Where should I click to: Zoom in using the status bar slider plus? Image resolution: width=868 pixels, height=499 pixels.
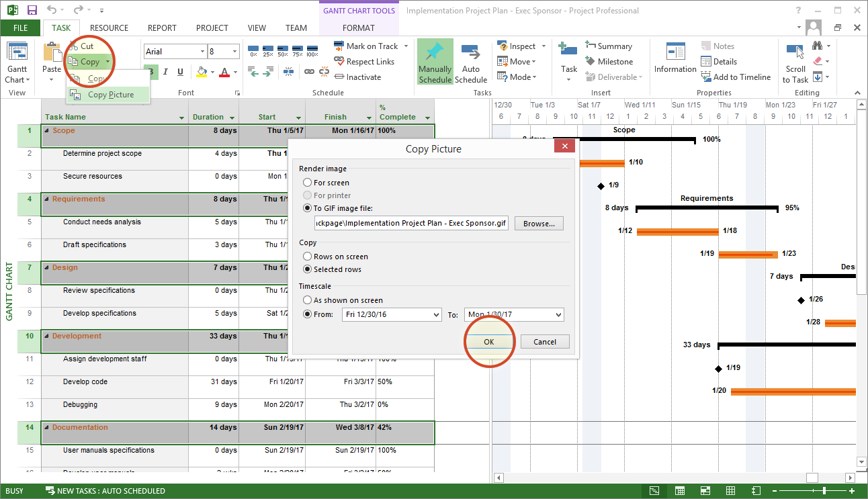(851, 491)
